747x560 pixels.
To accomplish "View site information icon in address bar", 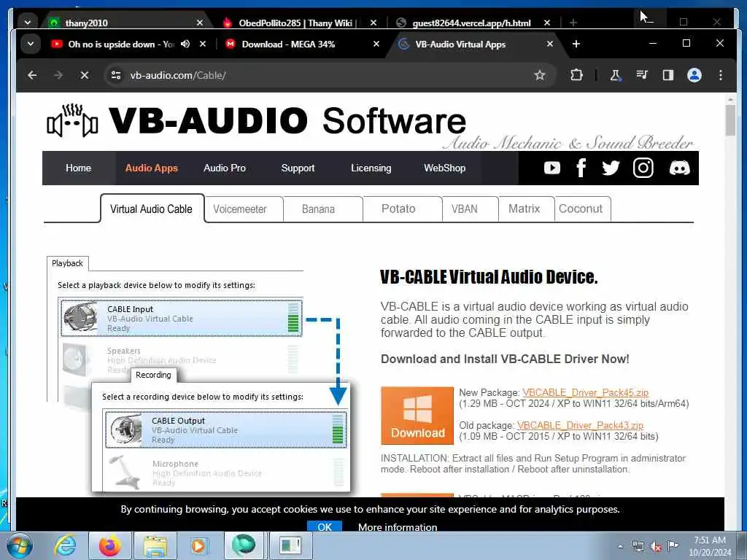I will tap(116, 75).
